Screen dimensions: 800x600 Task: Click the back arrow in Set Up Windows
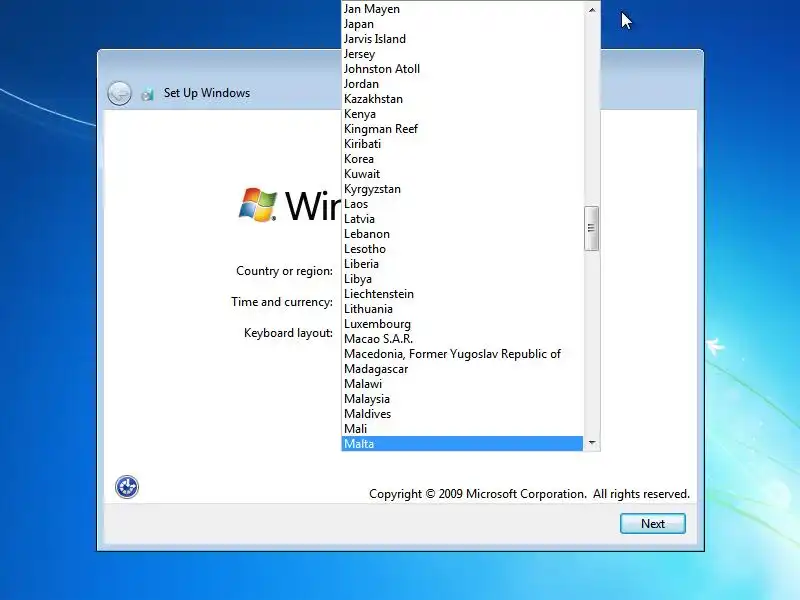click(119, 93)
